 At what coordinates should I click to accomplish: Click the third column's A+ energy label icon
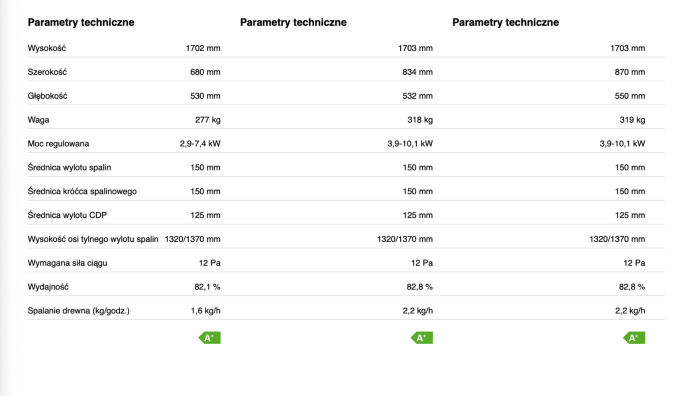(x=634, y=338)
